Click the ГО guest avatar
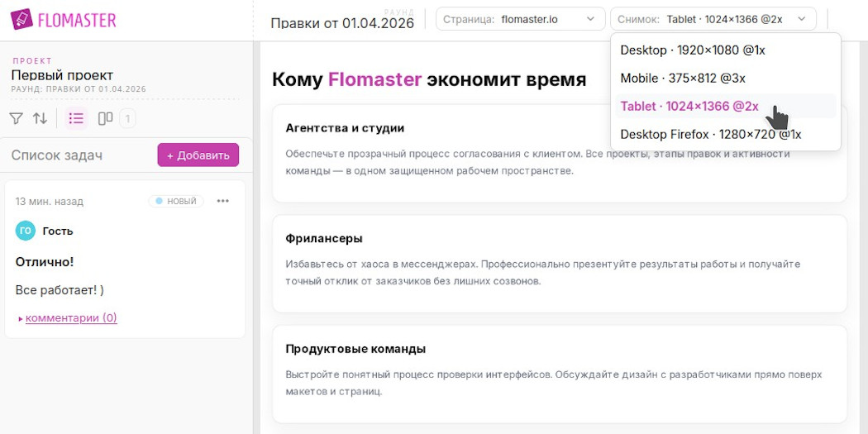 coord(26,231)
